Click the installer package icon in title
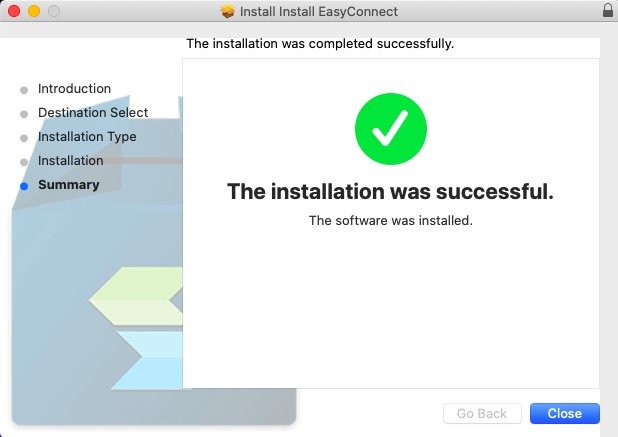This screenshot has width=618, height=437. click(227, 11)
